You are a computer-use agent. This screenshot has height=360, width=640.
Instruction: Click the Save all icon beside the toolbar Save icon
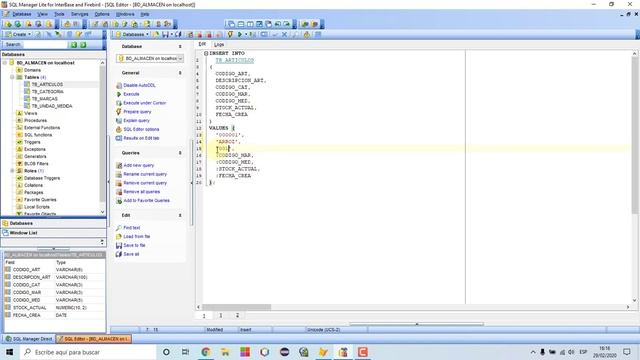178,35
